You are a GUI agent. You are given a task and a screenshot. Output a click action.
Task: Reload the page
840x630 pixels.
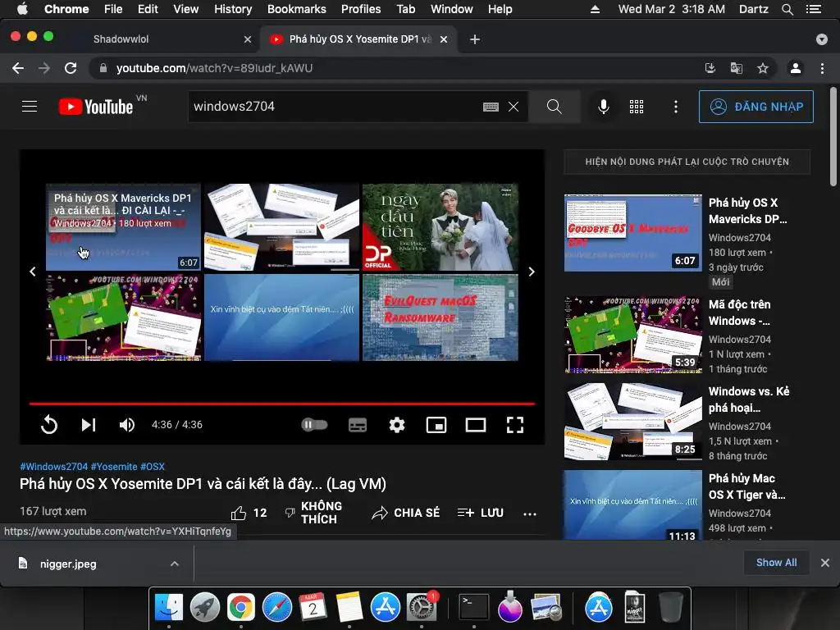click(x=71, y=68)
